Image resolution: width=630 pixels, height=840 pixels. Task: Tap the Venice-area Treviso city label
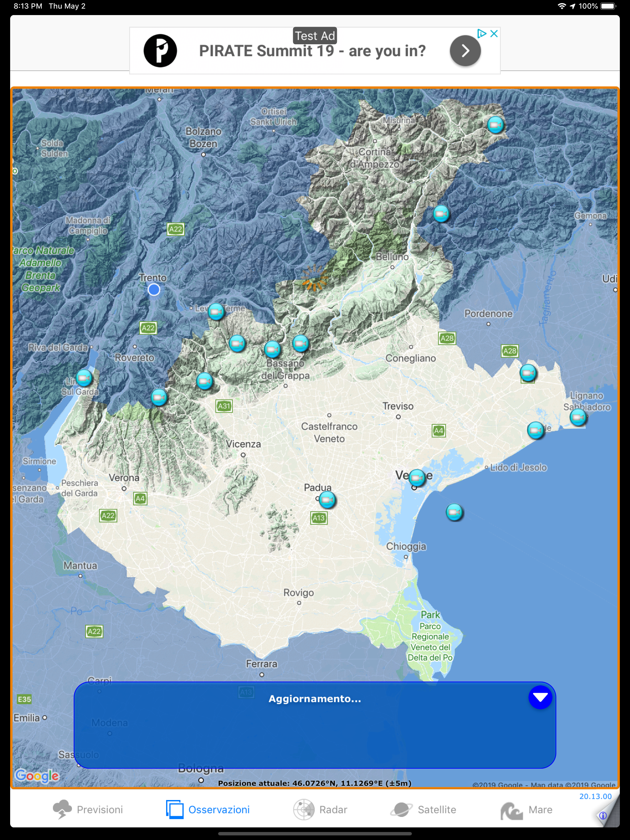398,406
